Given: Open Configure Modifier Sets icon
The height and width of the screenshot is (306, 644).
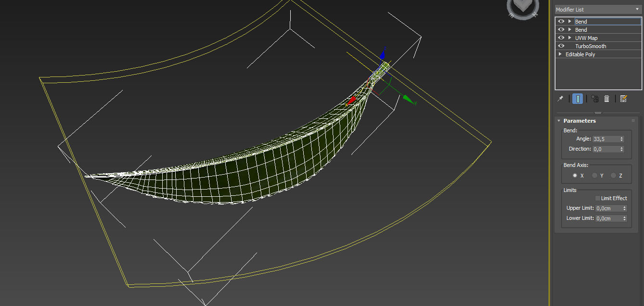Looking at the screenshot, I should click(x=623, y=99).
